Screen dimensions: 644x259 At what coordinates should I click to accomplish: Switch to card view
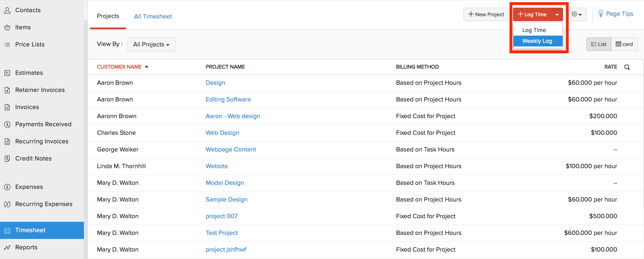624,44
